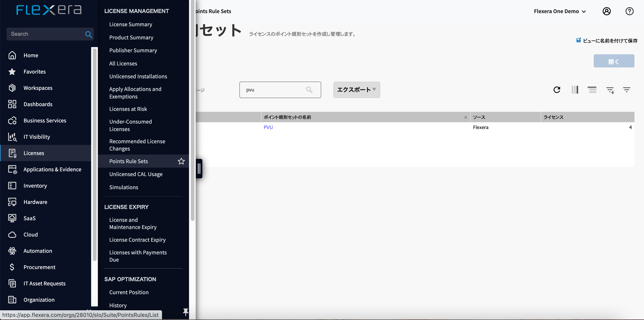Toggle the grouping rows icon
644x320 pixels.
[592, 90]
